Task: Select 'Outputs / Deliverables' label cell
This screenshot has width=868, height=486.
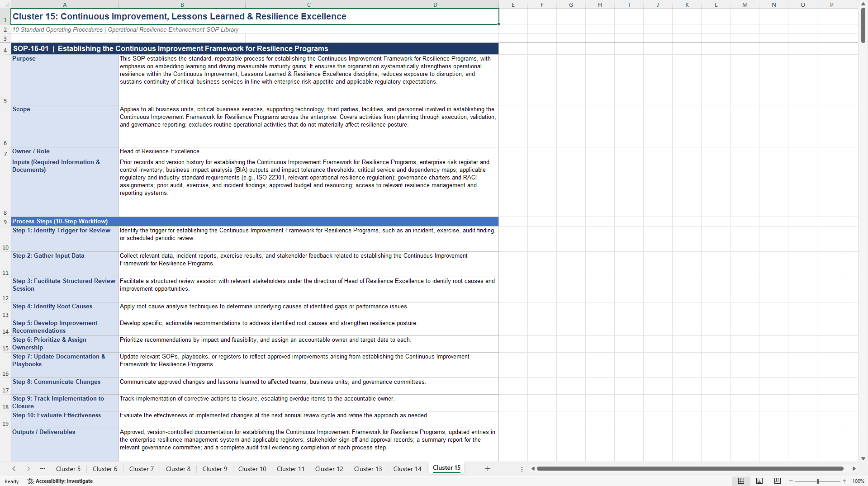Action: pyautogui.click(x=65, y=445)
